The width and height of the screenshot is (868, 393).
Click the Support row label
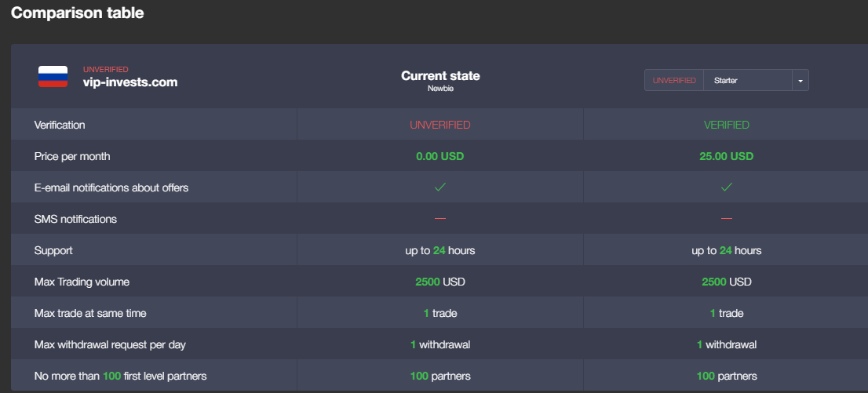pyautogui.click(x=53, y=250)
